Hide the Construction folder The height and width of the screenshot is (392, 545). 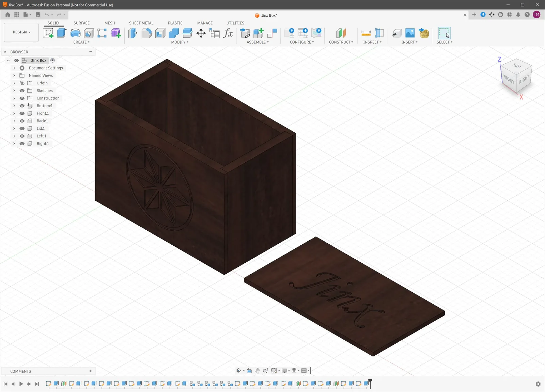point(22,98)
